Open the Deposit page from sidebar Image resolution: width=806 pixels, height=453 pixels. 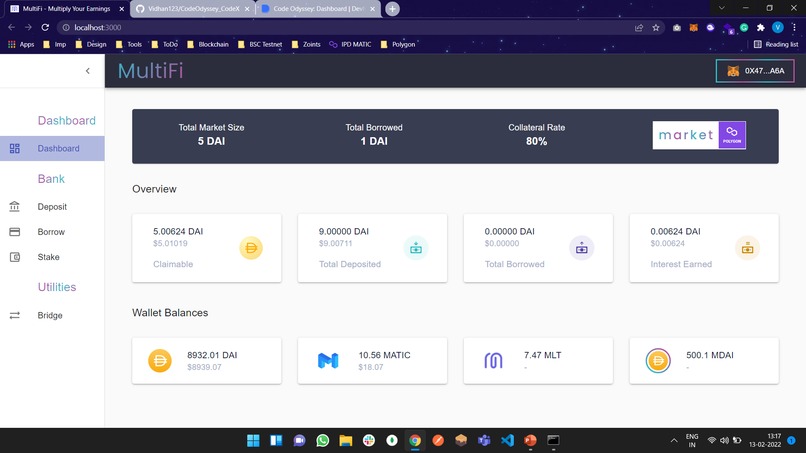tap(52, 207)
